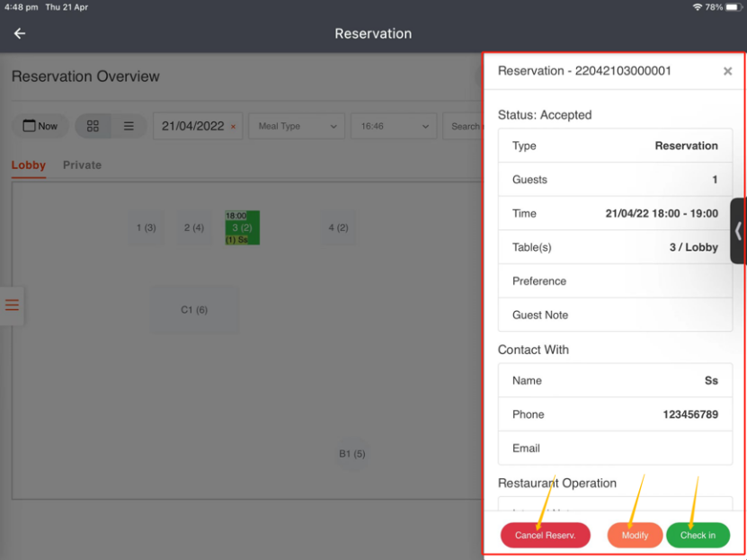747x560 pixels.
Task: Click the Search input field
Action: pos(463,127)
